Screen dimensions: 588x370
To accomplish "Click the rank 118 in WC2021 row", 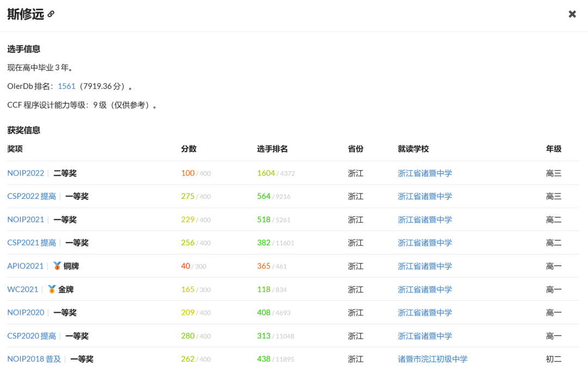I will coord(264,289).
